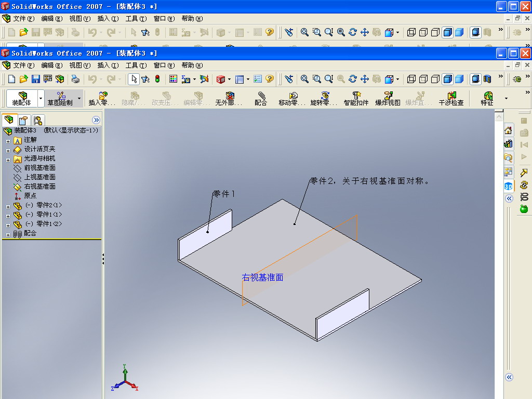Click the >> button on the feature tree panel
This screenshot has height=399, width=532.
click(96, 120)
